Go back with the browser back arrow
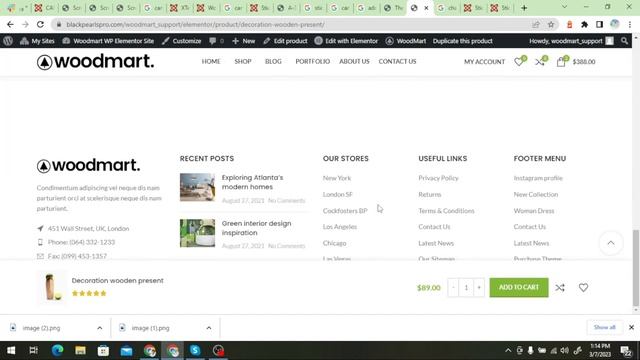The width and height of the screenshot is (640, 360). coord(10,24)
